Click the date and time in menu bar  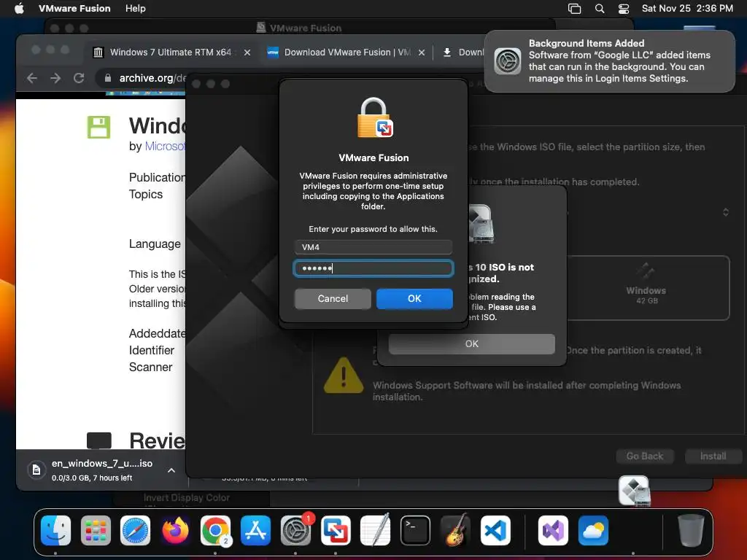687,9
